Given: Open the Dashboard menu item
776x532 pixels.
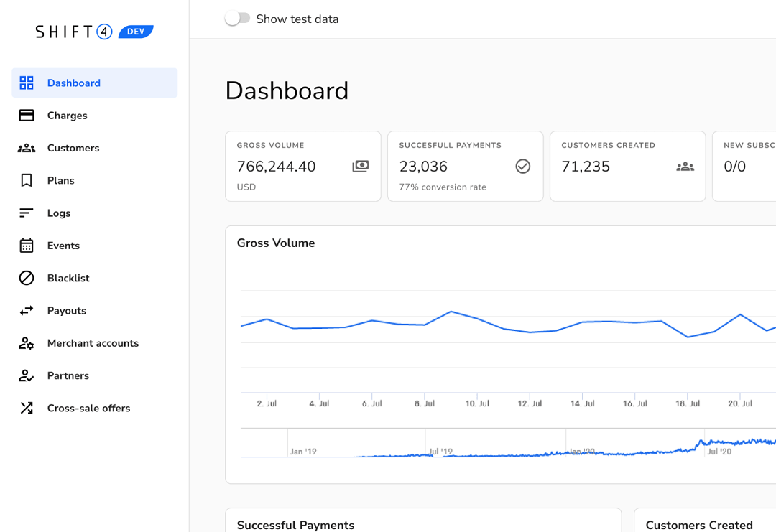Looking at the screenshot, I should (x=95, y=83).
